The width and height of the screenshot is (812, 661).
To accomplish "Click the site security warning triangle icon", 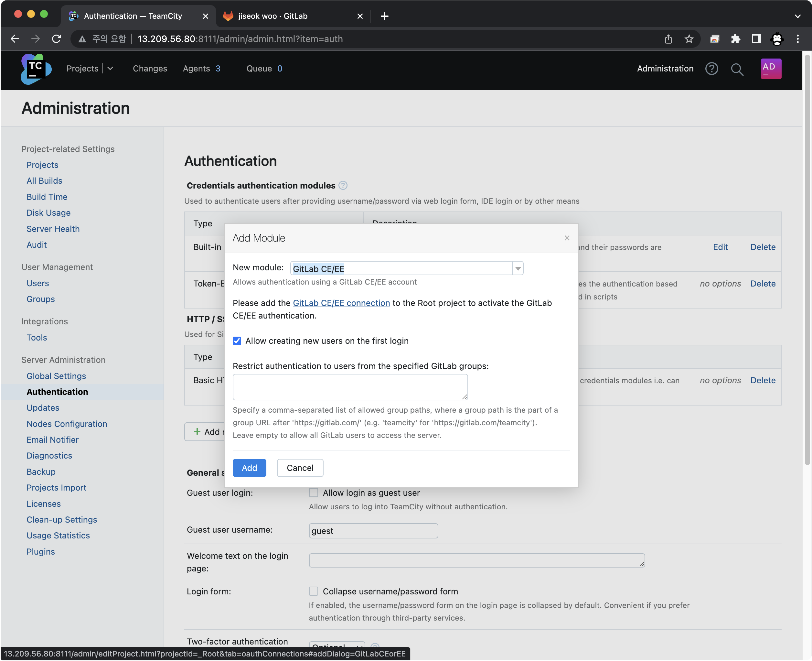I will pos(82,39).
